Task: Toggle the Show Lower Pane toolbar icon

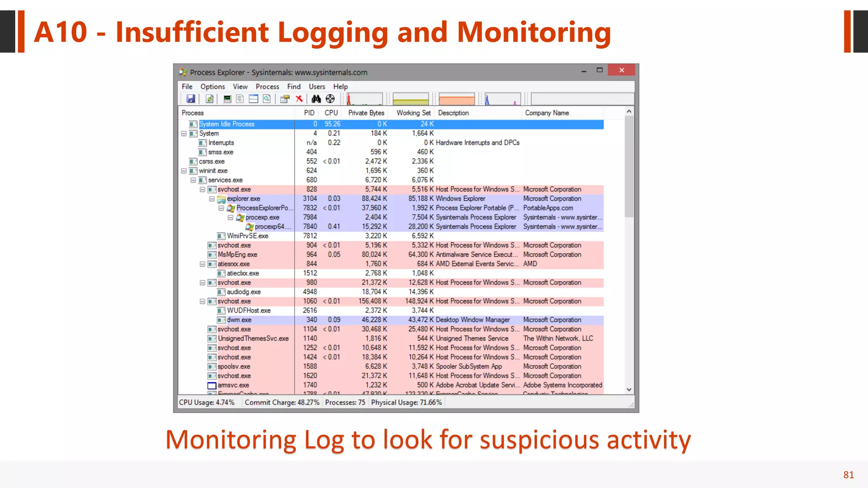Action: 253,99
